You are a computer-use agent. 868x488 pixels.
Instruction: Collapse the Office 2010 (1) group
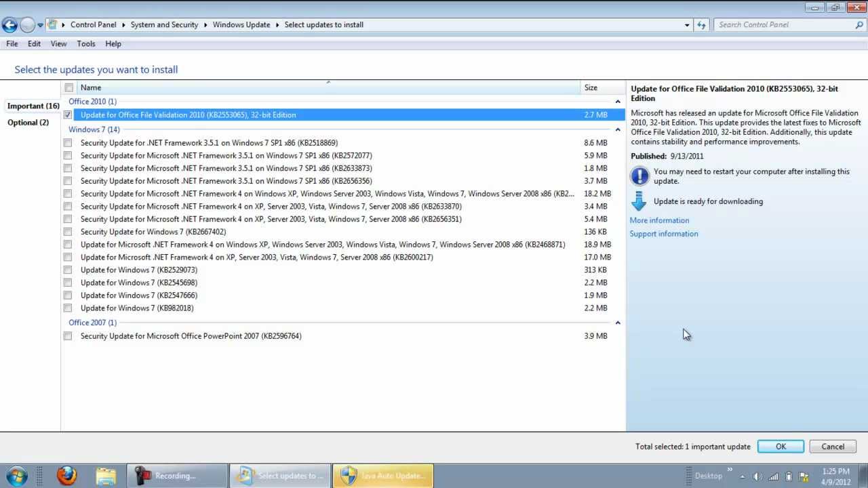pos(618,102)
